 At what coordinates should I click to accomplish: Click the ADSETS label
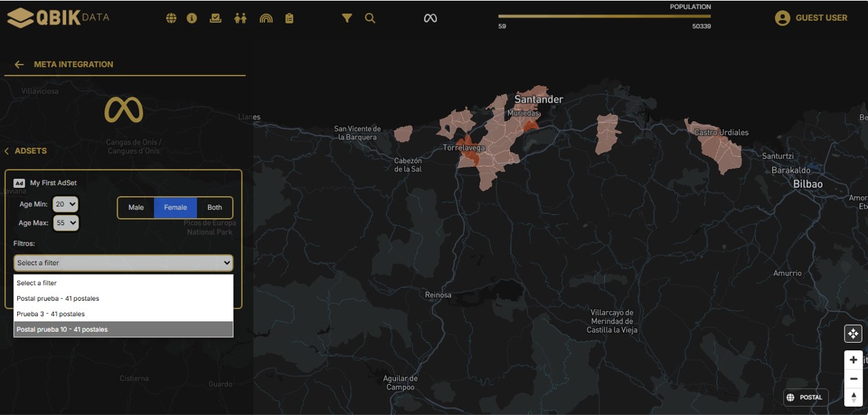point(31,151)
